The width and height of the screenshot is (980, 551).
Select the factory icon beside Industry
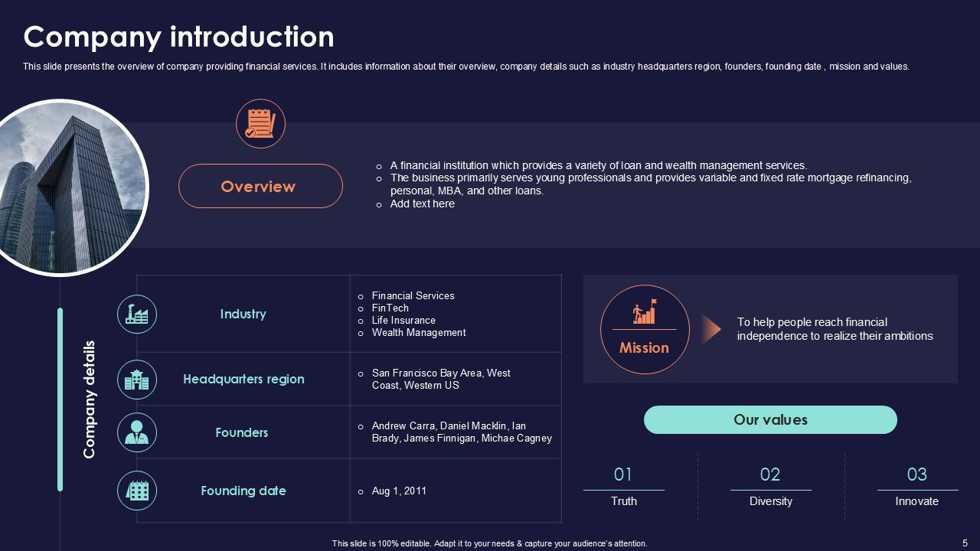[137, 315]
